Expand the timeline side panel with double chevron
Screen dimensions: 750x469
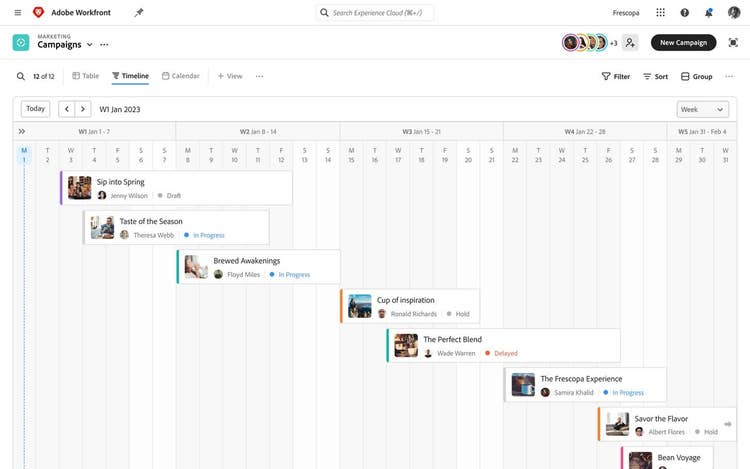[22, 131]
